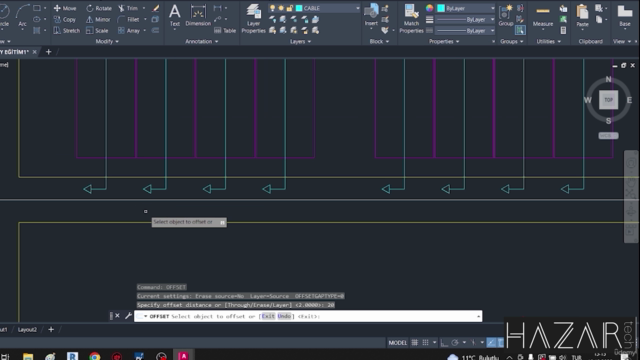Click the object color wheel icon
Viewport: 640px width, 360px height.
point(429,8)
